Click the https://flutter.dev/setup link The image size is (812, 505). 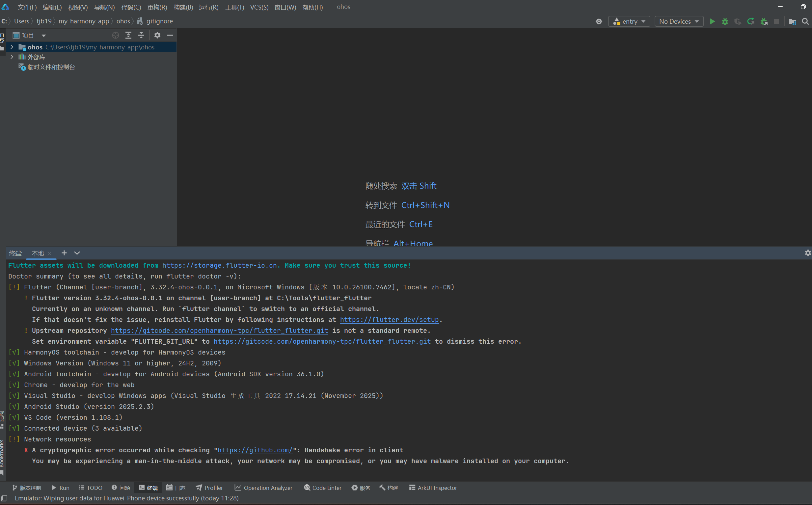click(x=389, y=320)
